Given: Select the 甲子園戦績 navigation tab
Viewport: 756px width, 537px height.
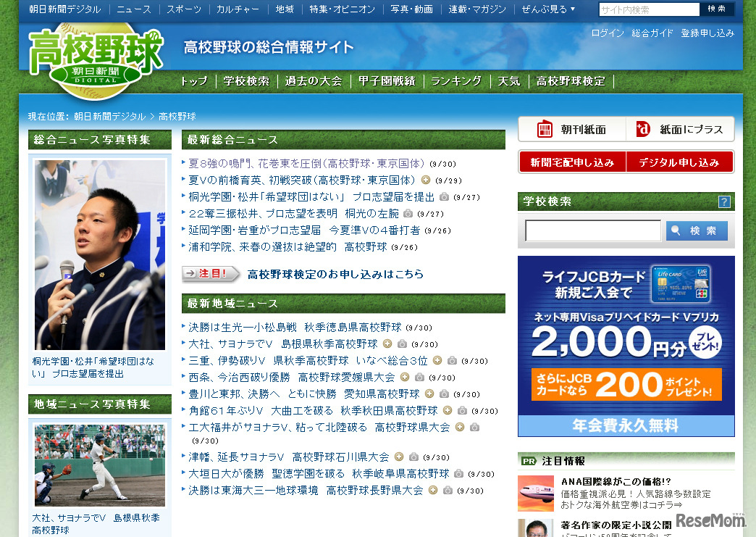Looking at the screenshot, I should [x=387, y=81].
